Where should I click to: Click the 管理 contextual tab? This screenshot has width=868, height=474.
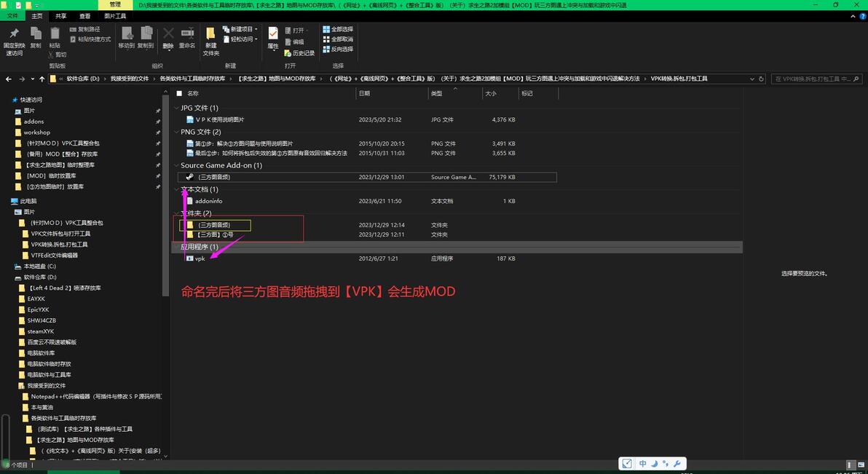click(115, 4)
